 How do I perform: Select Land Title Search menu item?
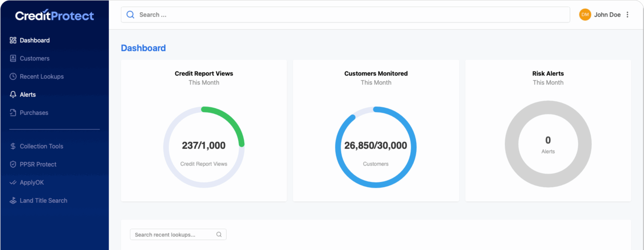pos(43,201)
